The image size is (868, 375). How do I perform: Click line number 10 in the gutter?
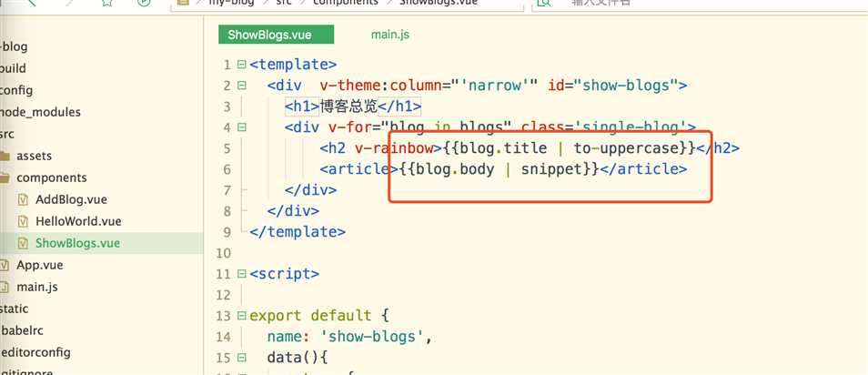[x=224, y=253]
